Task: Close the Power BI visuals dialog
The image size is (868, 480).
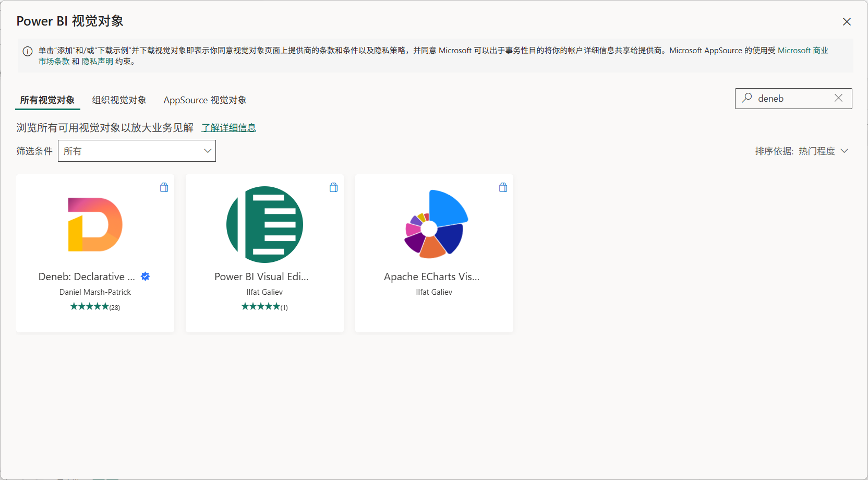Action: (x=847, y=21)
